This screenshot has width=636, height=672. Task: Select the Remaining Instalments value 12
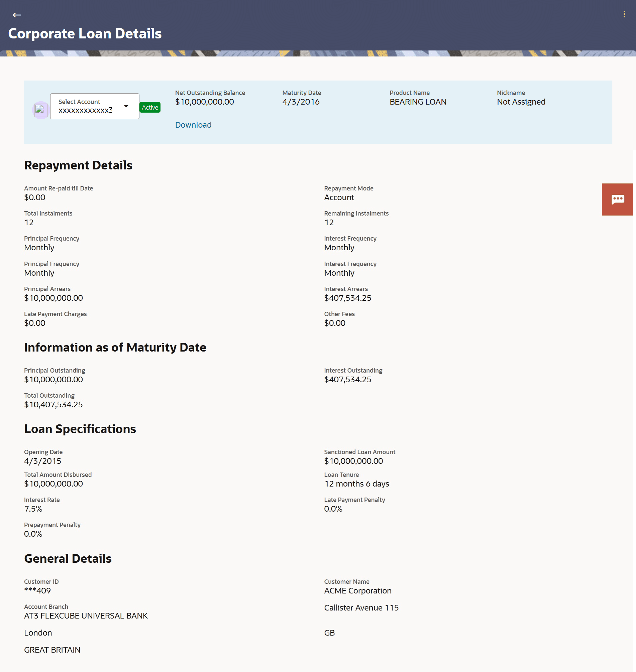329,223
